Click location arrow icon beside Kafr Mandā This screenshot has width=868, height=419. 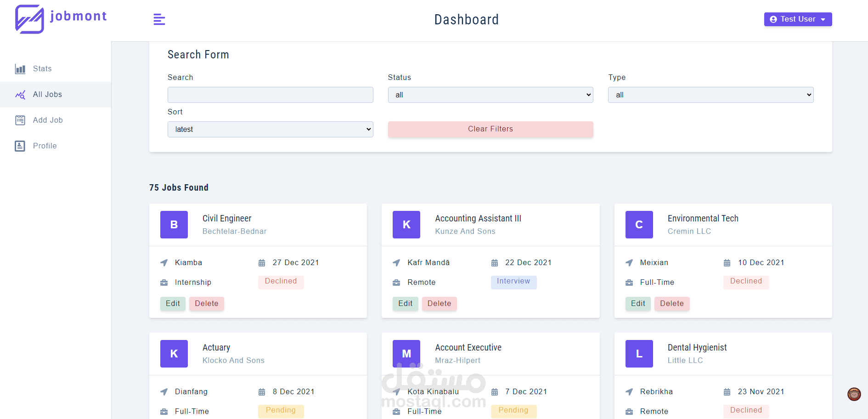click(x=396, y=263)
